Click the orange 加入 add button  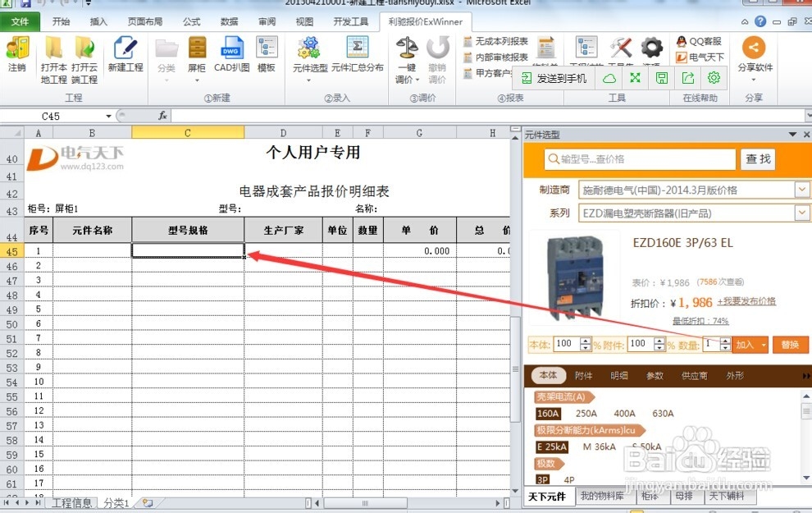pos(746,345)
